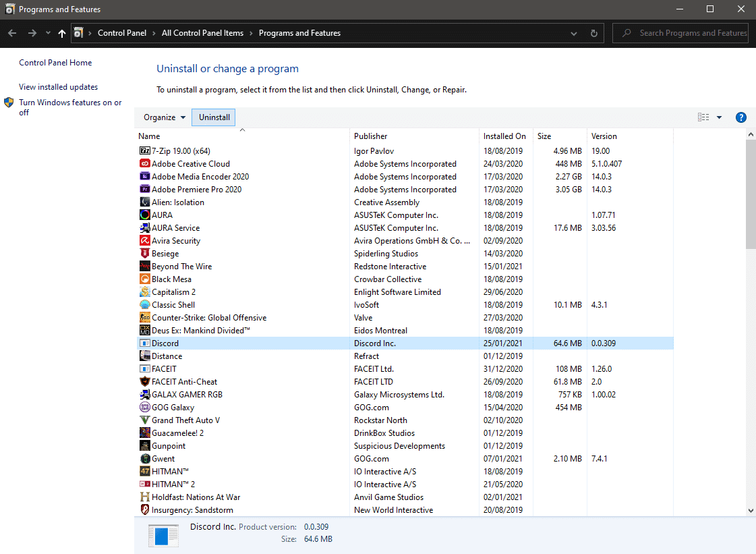Click the All Control Panel Items breadcrumb
Image resolution: width=756 pixels, height=554 pixels.
(202, 33)
